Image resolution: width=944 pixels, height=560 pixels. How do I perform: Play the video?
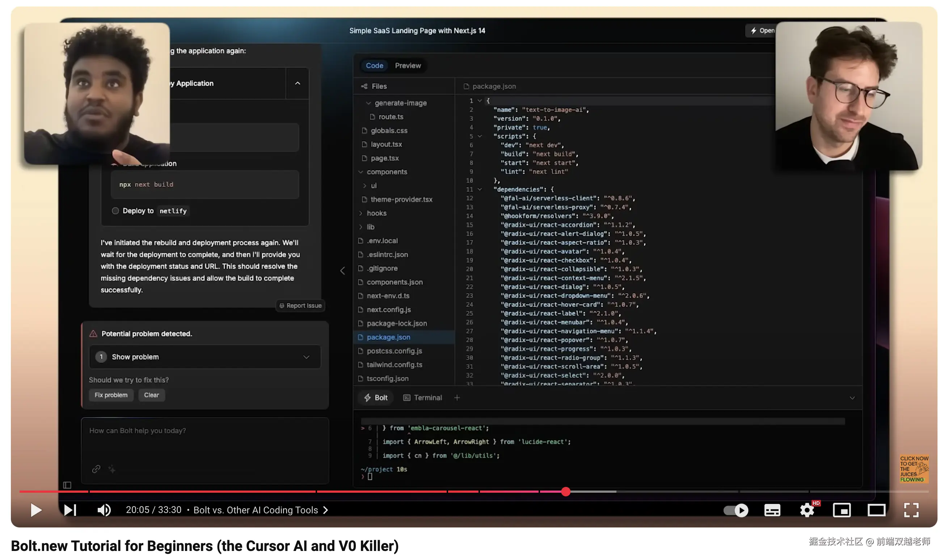coord(36,510)
